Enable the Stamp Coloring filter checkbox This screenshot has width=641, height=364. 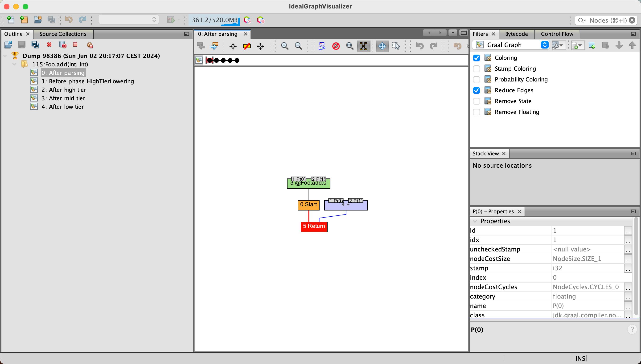click(x=476, y=69)
